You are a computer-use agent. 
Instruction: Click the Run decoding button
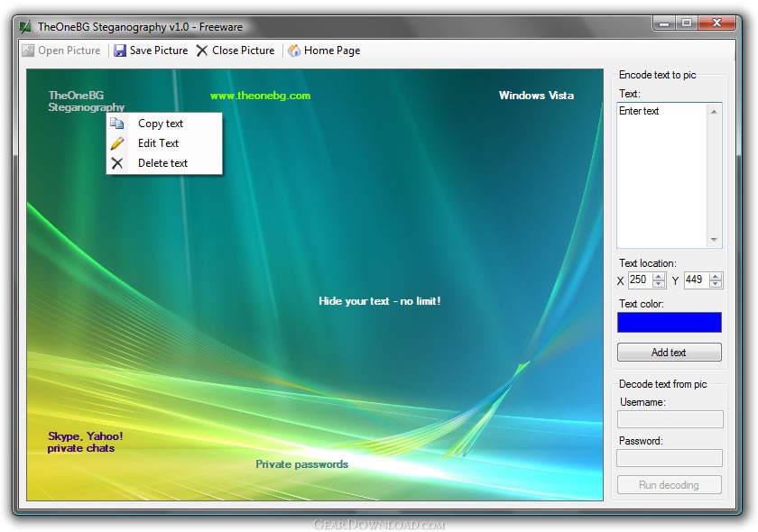[x=669, y=484]
